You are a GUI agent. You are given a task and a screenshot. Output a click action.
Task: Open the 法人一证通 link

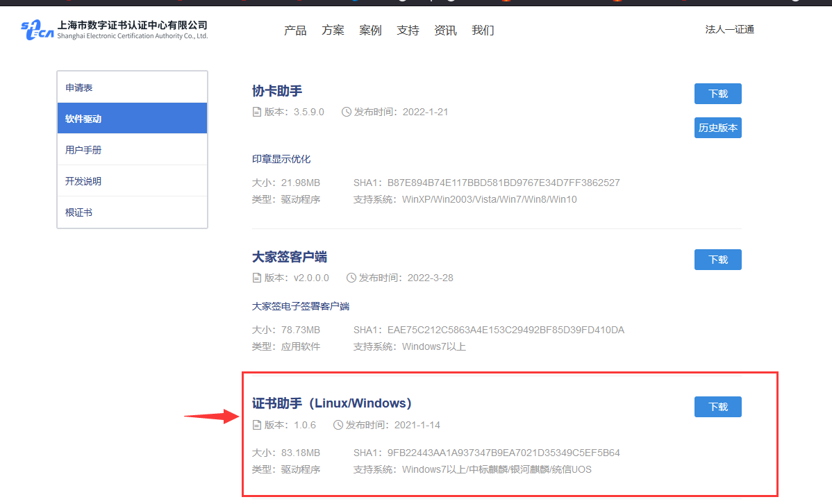click(x=729, y=29)
